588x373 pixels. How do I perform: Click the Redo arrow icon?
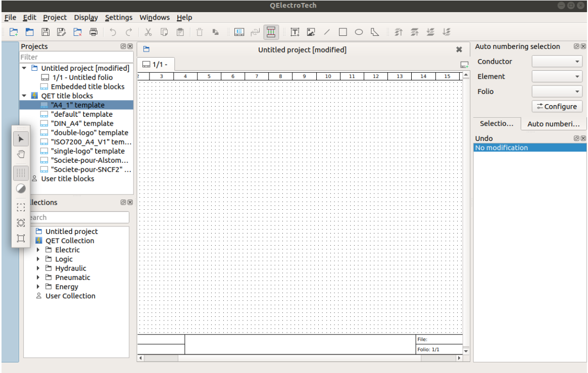coord(129,32)
